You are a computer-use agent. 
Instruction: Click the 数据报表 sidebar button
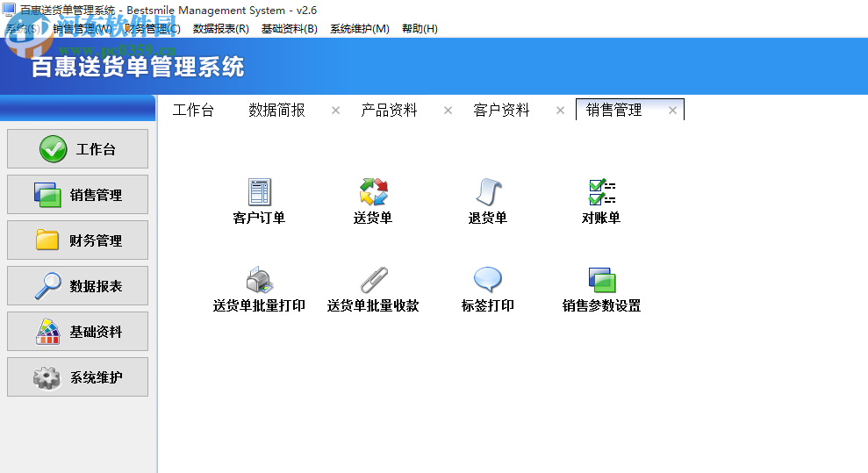click(77, 286)
